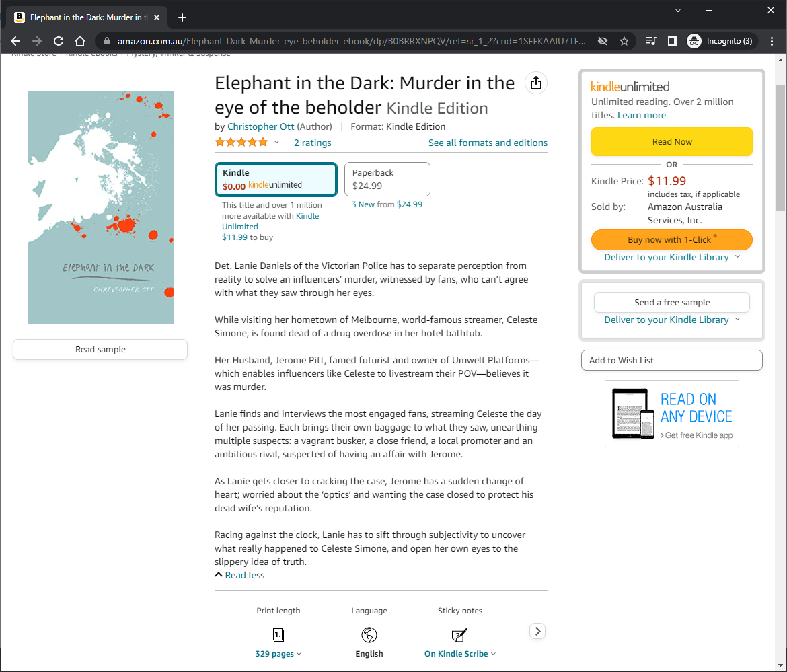
Task: Open the 2 ratings link
Action: click(x=313, y=143)
